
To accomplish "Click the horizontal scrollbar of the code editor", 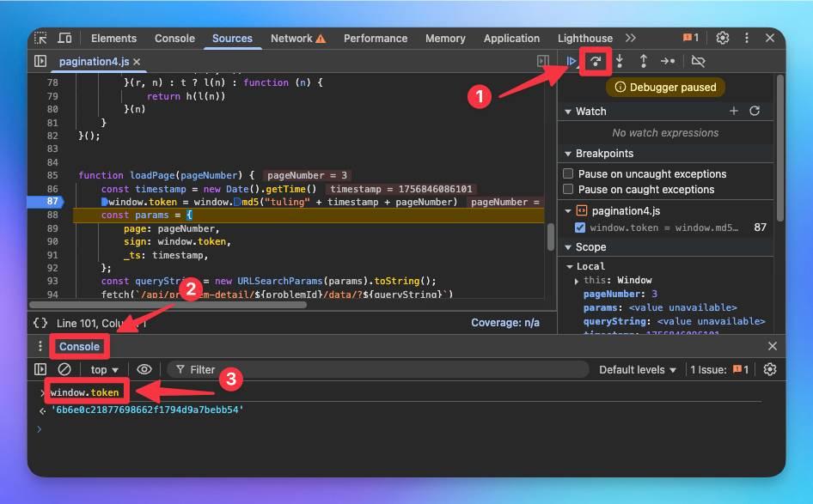I will [x=168, y=305].
